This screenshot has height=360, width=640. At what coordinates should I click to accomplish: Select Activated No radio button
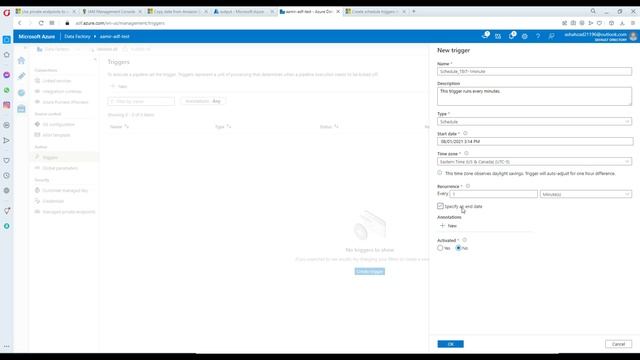[458, 248]
